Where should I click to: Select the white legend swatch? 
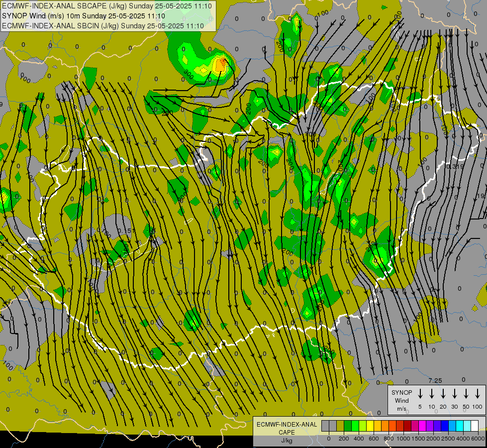[474, 426]
